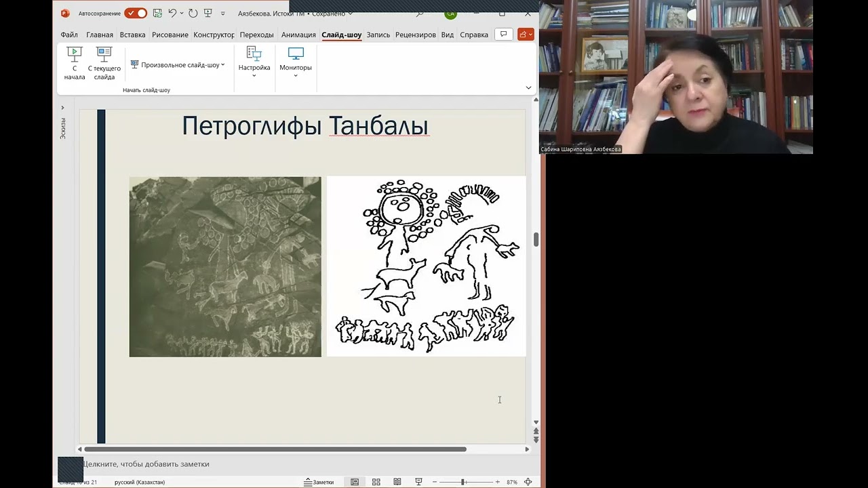Viewport: 868px width, 488px height.
Task: Start slideshow from current slide (С текущего слайда)
Action: (104, 64)
